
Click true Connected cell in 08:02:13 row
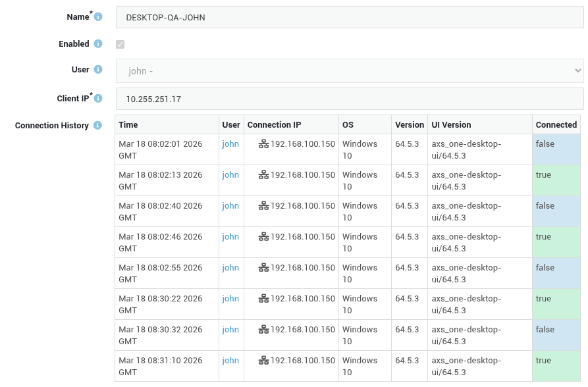[556, 180]
